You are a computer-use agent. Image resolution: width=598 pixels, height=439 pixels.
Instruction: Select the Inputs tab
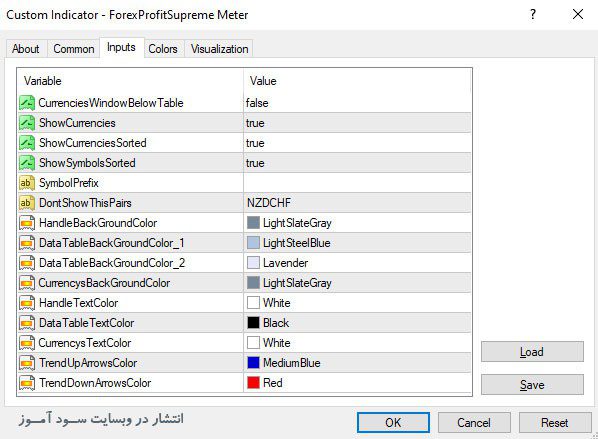coord(121,47)
